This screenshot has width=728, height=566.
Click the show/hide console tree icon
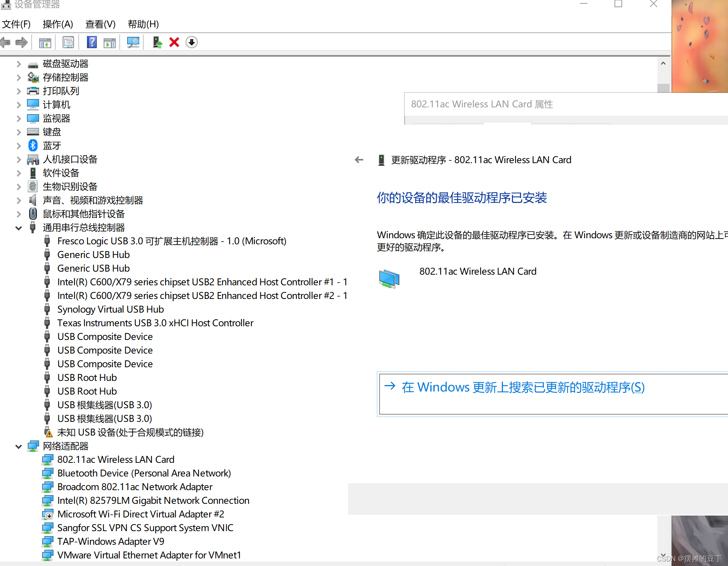pos(45,42)
